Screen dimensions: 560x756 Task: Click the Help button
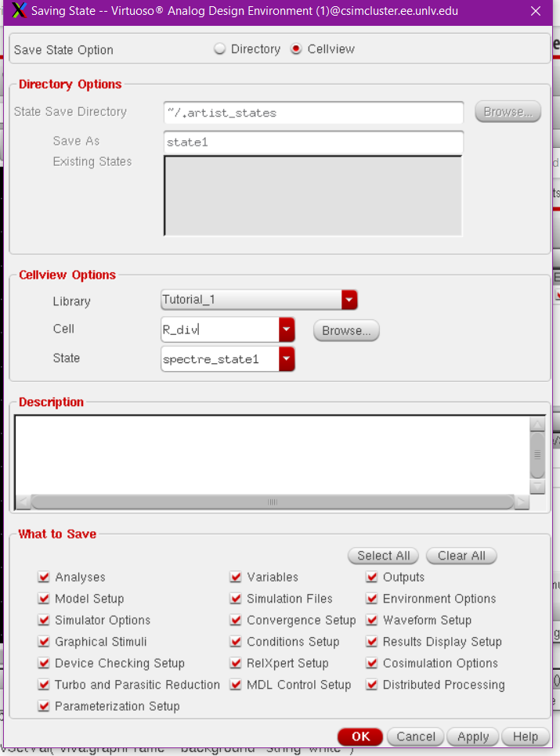(526, 736)
